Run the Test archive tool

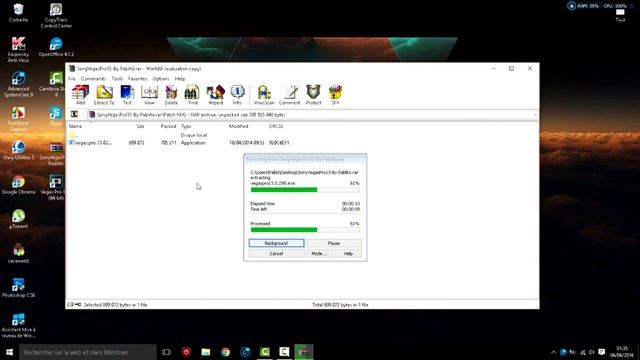click(127, 95)
